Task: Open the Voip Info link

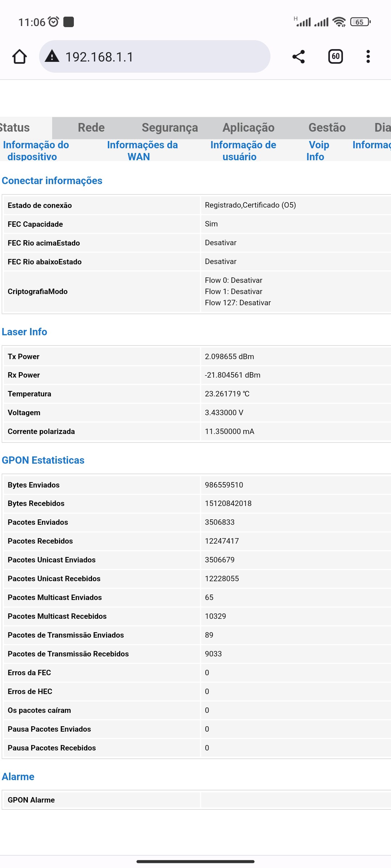Action: tap(318, 150)
